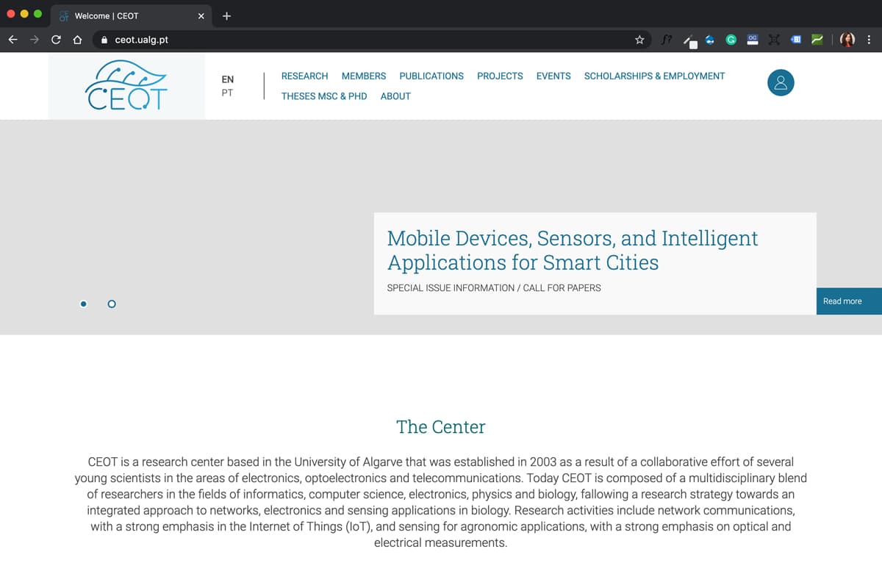Reload the page

click(56, 40)
